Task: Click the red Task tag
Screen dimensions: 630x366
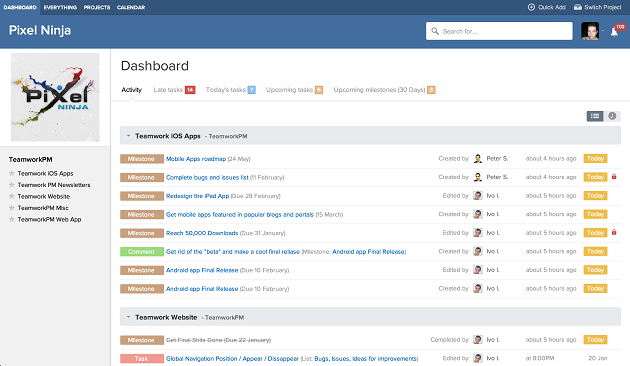Action: coord(142,359)
